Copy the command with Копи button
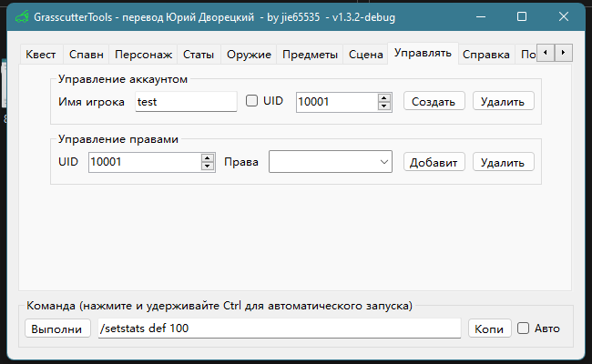The width and height of the screenshot is (592, 364). click(x=489, y=329)
